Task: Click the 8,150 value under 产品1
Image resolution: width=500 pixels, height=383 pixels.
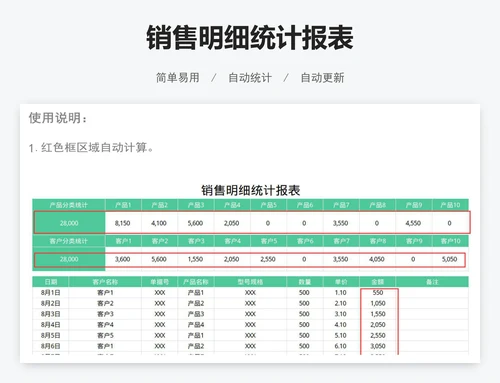Action: (x=122, y=223)
